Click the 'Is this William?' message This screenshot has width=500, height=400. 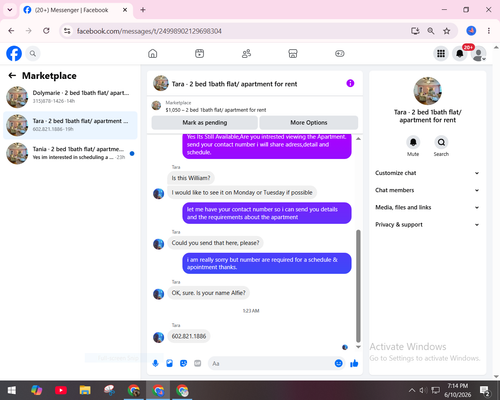pos(191,178)
